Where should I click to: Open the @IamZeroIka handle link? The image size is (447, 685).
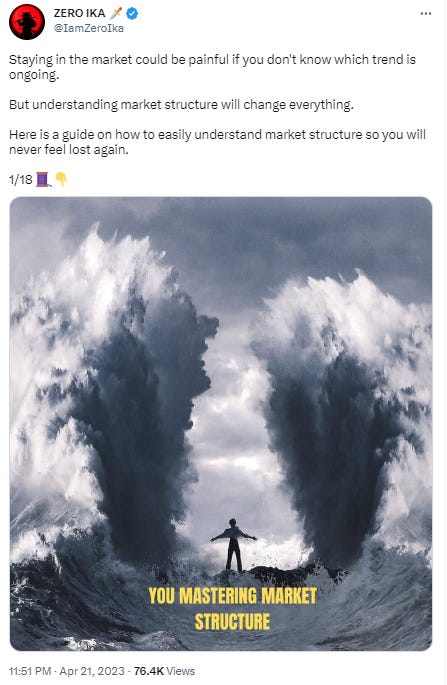coord(89,28)
